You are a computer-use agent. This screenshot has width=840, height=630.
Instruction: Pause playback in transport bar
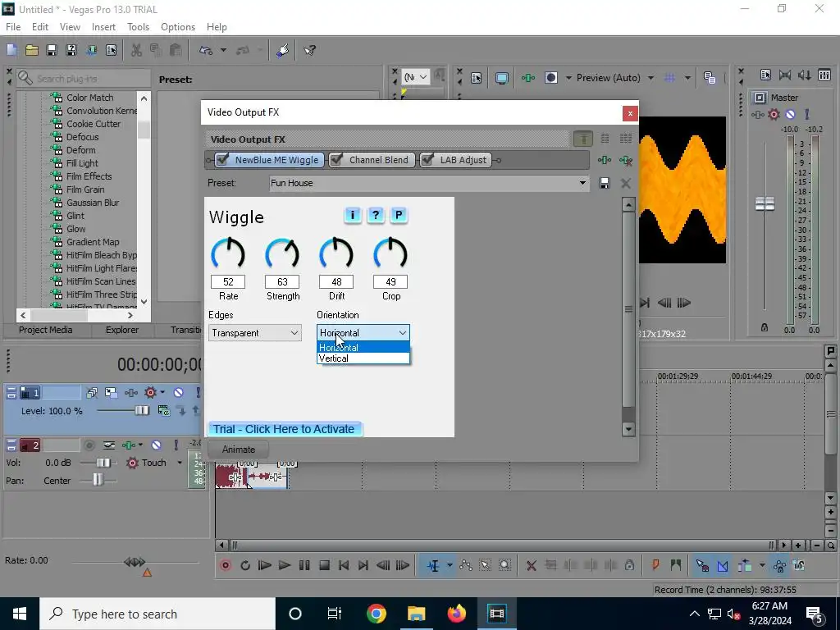coord(304,565)
